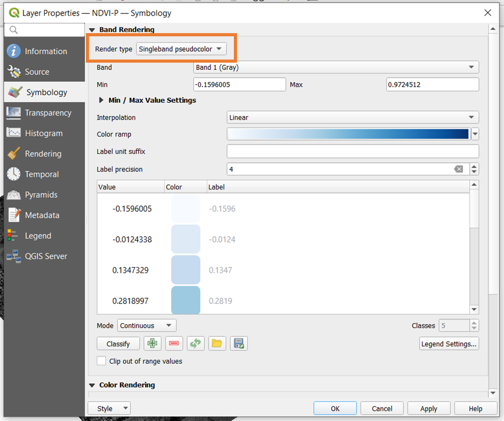Click the blue color ramp bar

click(349, 134)
